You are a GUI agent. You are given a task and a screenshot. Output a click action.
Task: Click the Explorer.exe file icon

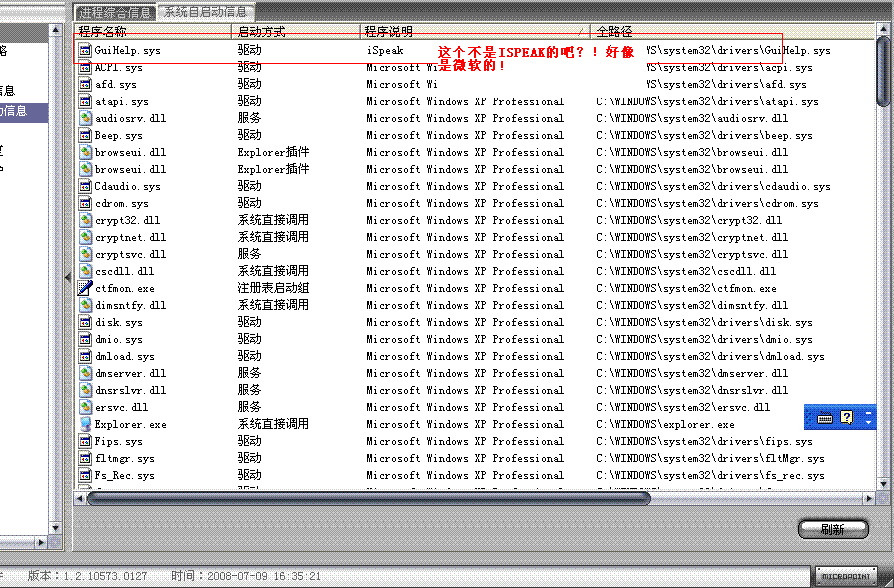pyautogui.click(x=86, y=424)
